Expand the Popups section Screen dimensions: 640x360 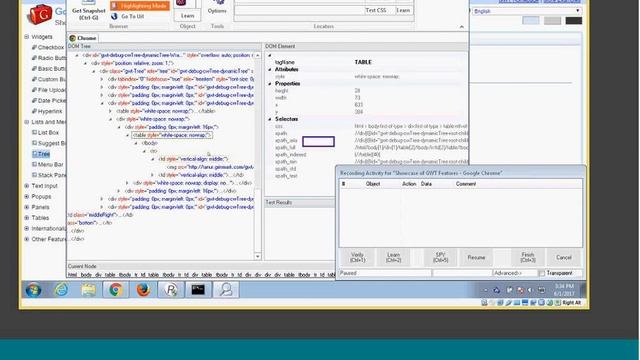27,196
